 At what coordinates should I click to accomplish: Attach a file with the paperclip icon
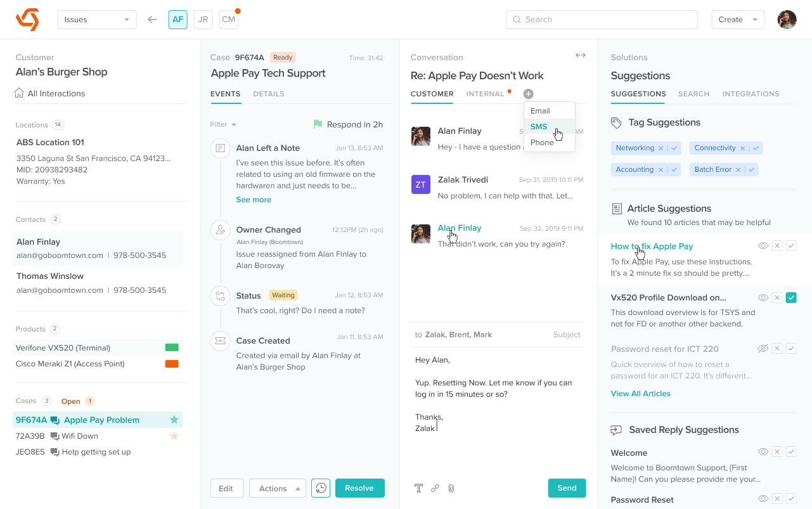pos(451,488)
